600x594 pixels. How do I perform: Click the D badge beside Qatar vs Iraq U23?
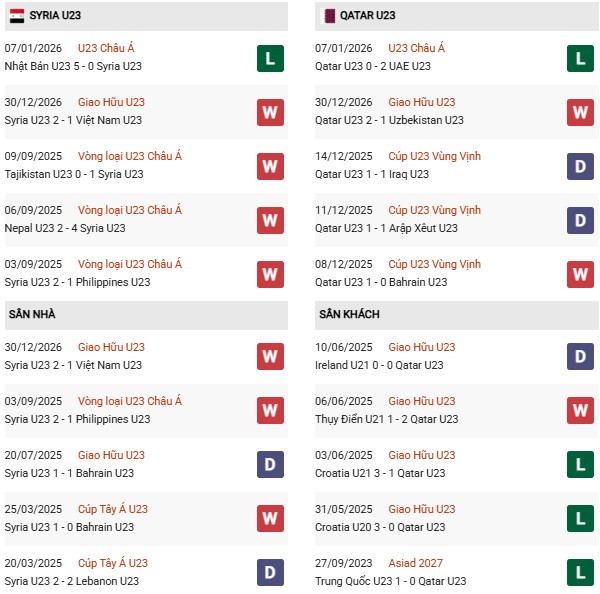581,166
